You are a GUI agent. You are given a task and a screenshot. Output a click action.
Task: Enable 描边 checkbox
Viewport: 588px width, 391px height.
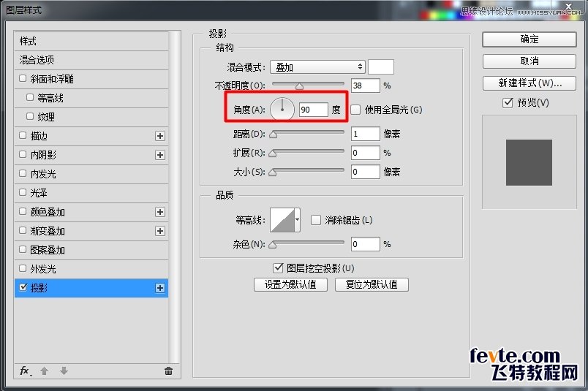click(23, 135)
